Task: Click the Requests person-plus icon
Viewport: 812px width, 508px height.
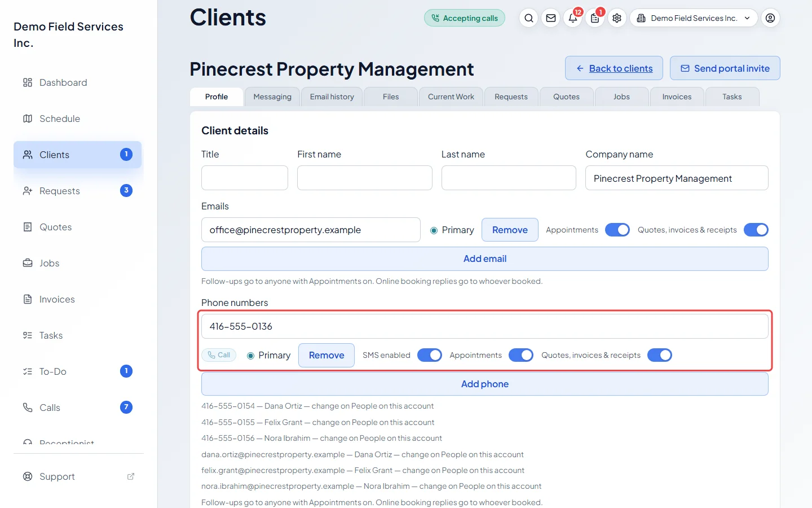Action: click(28, 191)
